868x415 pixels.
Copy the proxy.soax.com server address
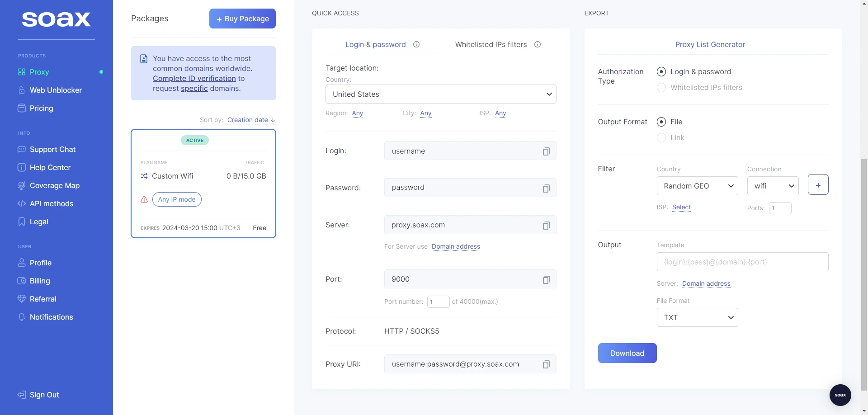click(x=546, y=226)
